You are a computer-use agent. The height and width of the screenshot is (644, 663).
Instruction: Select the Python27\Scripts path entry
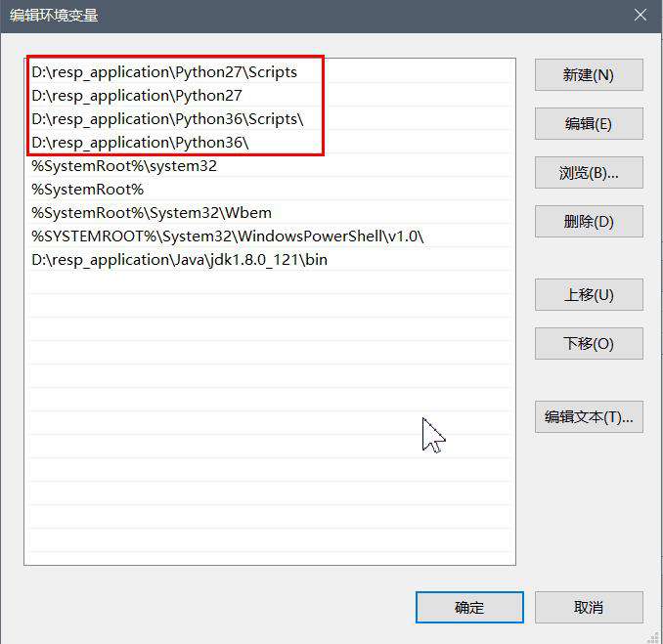(x=270, y=72)
